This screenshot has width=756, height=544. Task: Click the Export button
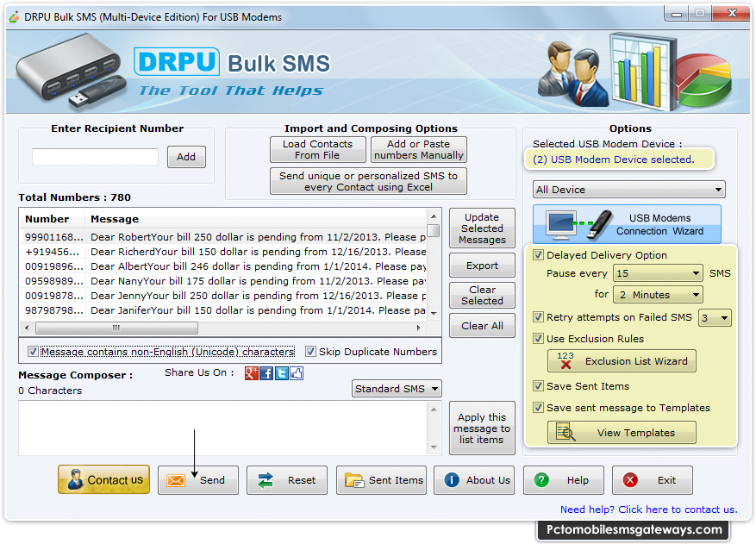click(482, 266)
